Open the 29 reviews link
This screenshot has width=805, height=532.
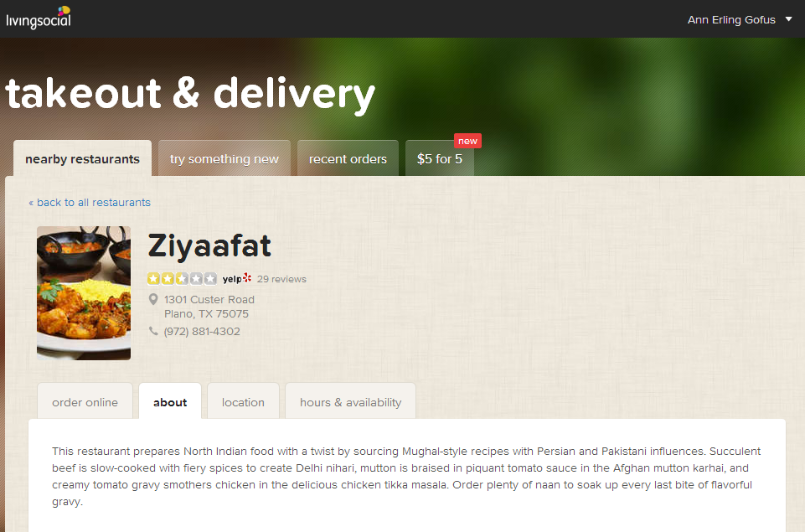281,279
